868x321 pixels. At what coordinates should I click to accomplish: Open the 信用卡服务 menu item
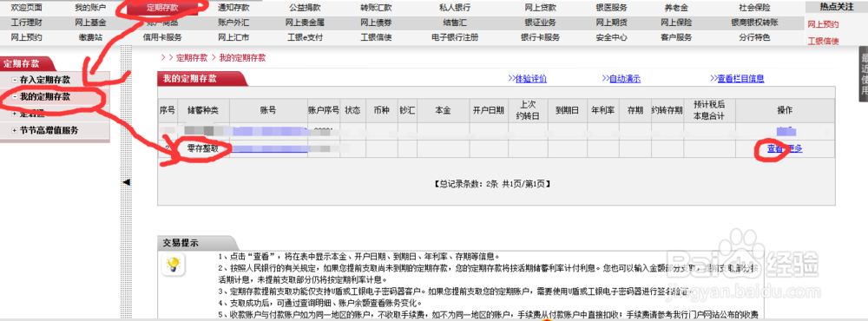[162, 37]
